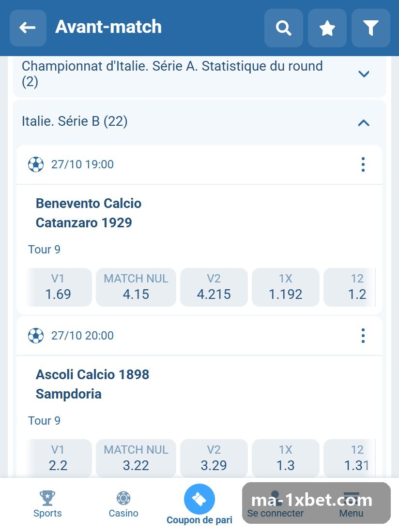Select 1X odds 1.192
This screenshot has width=399, height=532.
coord(285,287)
